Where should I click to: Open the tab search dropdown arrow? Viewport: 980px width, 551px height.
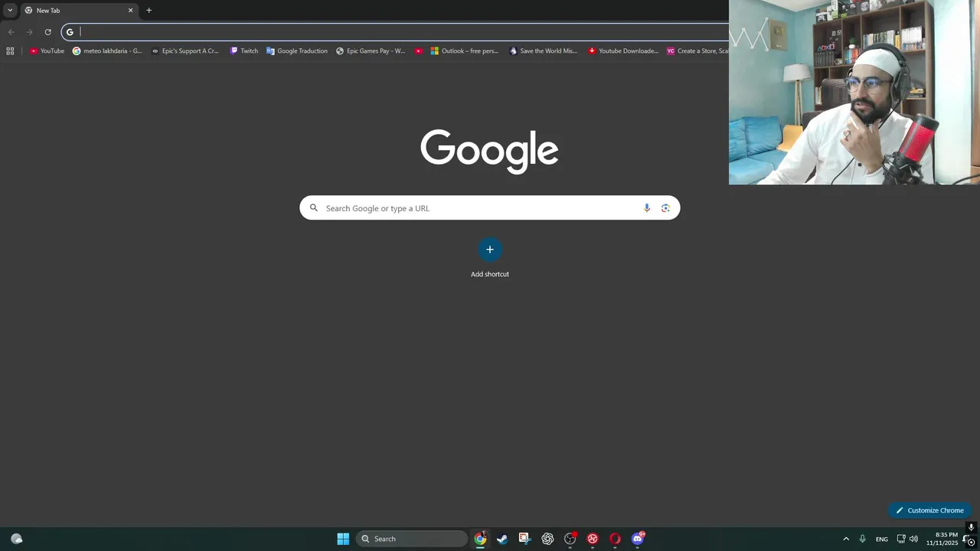[x=10, y=11]
